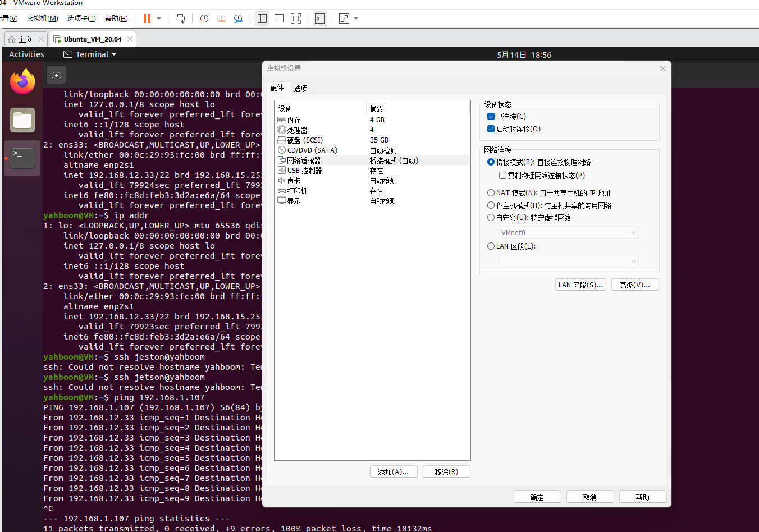Select the 声卡 device row
759x532 pixels.
tap(372, 181)
